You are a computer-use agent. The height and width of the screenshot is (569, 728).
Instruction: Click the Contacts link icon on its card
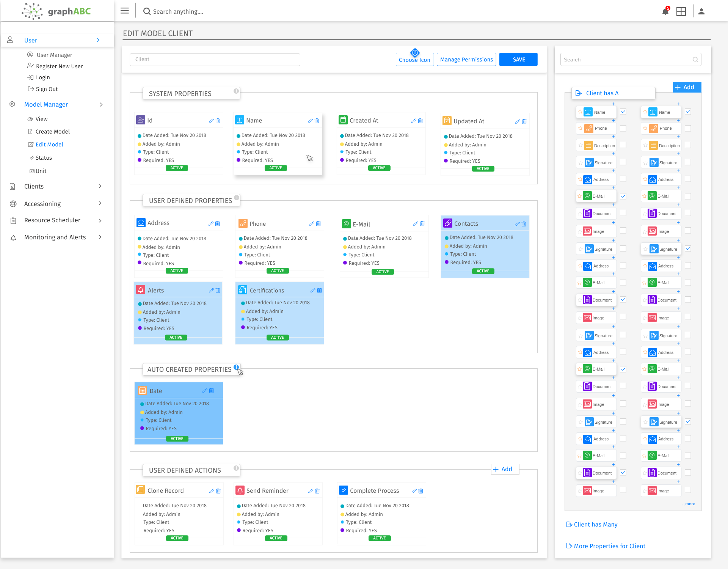(448, 223)
